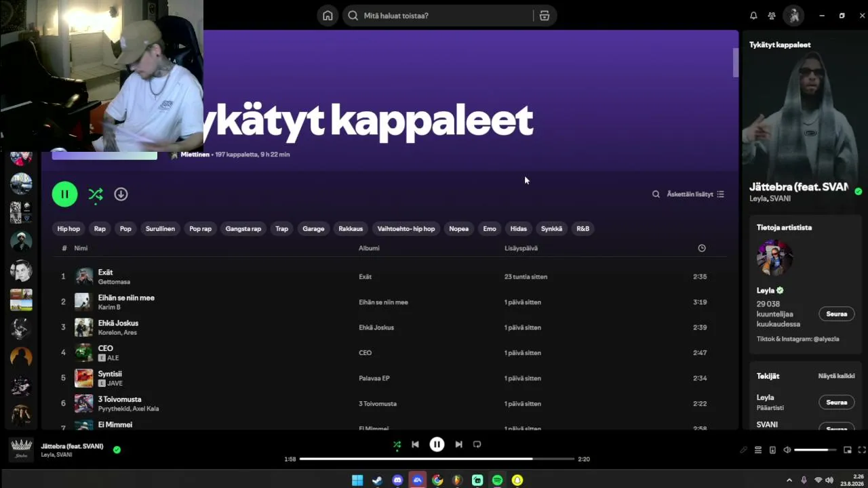Mute the Spotify volume speaker icon

pos(787,450)
